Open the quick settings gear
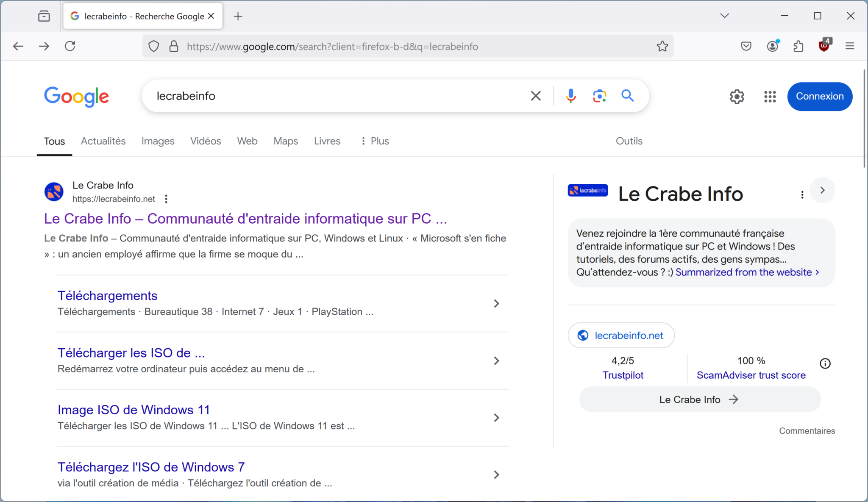 [737, 97]
